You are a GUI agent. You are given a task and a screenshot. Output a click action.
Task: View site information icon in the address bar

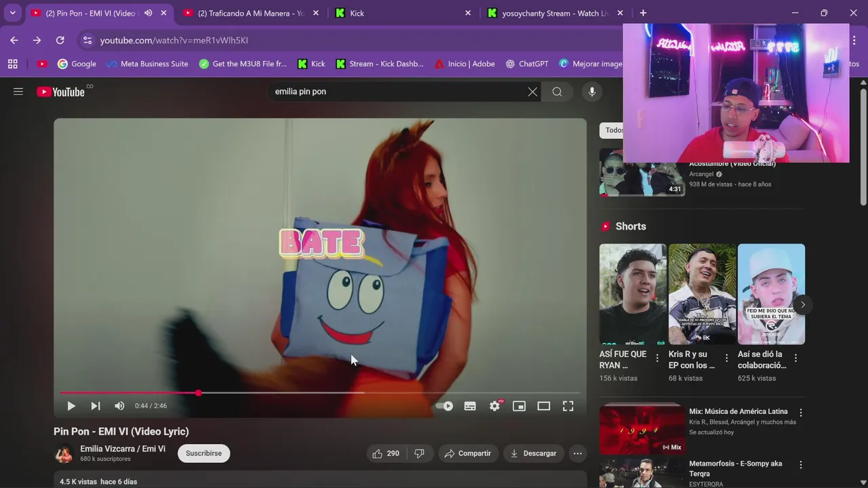87,41
